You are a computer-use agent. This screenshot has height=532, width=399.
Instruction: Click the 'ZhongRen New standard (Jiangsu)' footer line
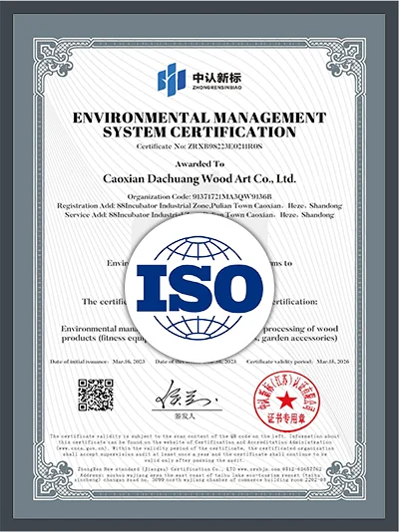click(x=199, y=469)
